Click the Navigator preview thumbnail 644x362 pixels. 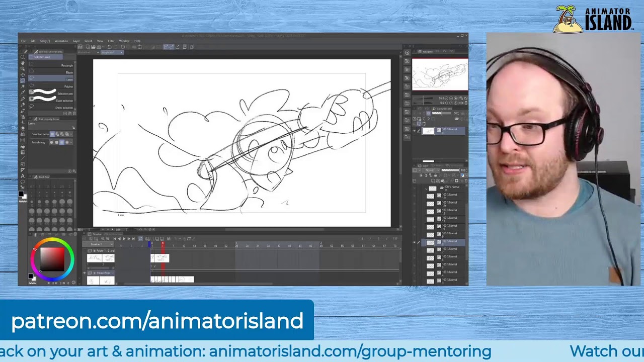[440, 74]
